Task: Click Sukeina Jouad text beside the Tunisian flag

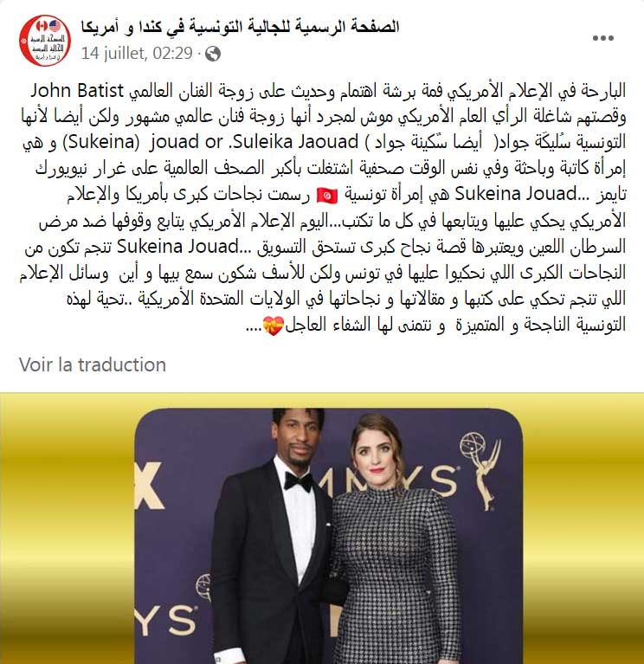Action: pos(516,194)
